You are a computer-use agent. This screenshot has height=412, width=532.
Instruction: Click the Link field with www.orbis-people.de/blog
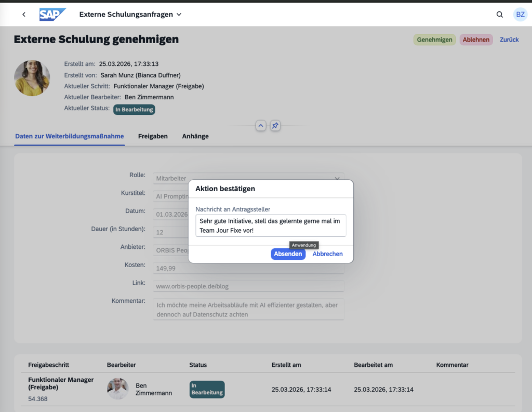pos(248,286)
